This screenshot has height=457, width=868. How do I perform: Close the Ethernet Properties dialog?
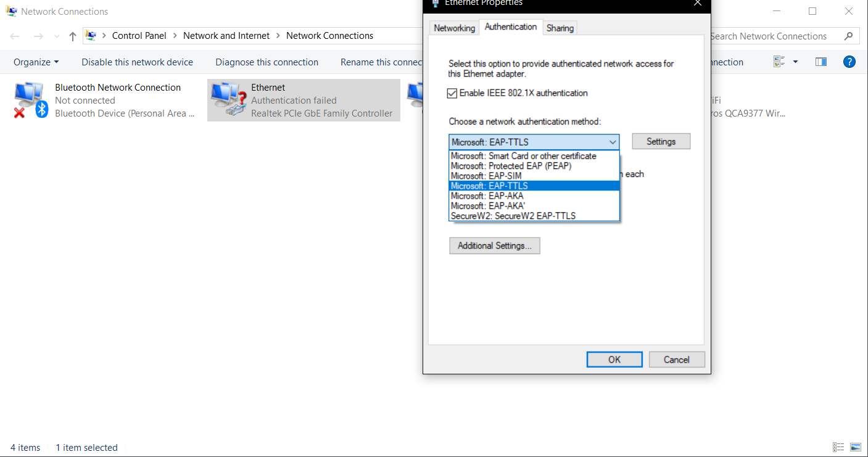pyautogui.click(x=698, y=3)
